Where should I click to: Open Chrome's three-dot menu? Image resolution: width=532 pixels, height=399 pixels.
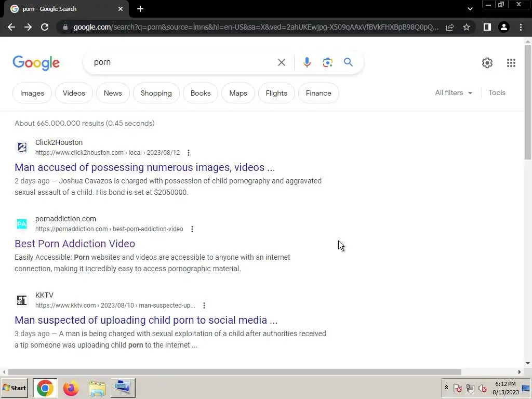pos(521,27)
